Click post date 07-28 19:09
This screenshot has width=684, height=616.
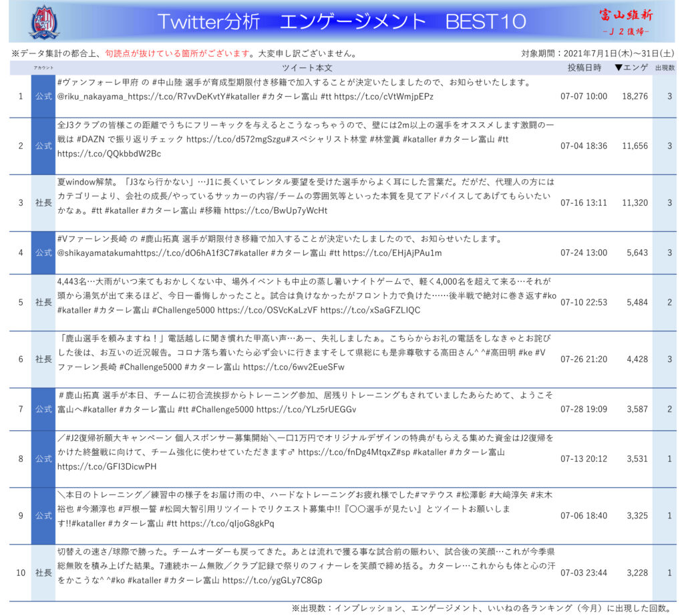[x=584, y=409]
